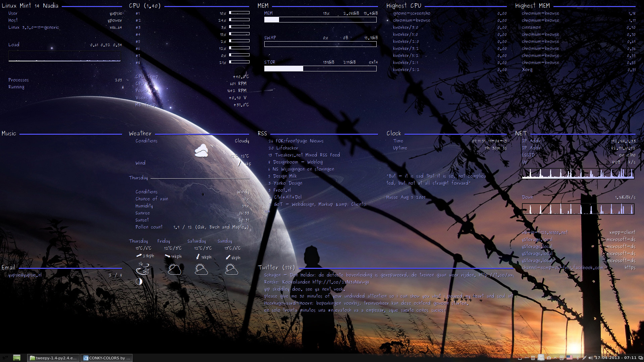Click the Bluetooth tray icon
644x362 pixels.
(577, 358)
